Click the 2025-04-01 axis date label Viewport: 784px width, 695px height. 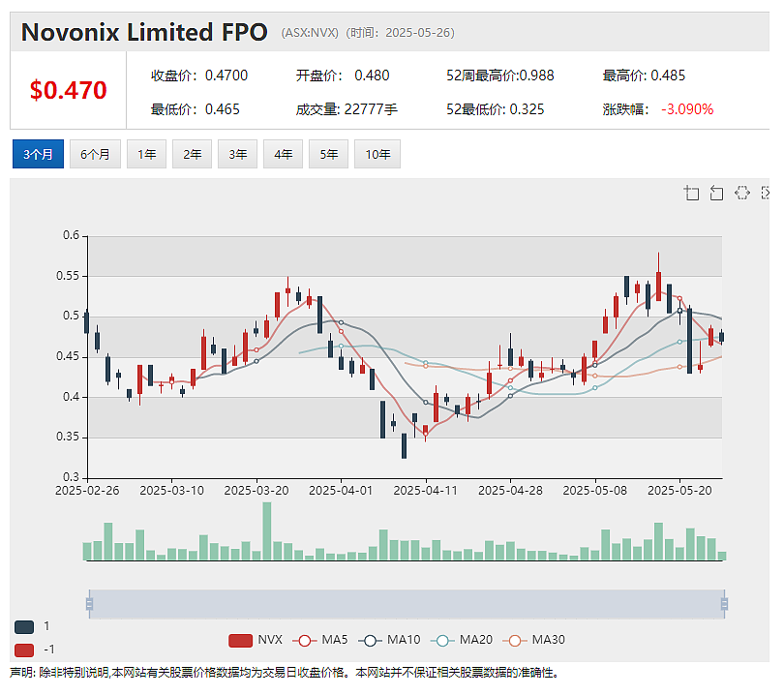341,491
